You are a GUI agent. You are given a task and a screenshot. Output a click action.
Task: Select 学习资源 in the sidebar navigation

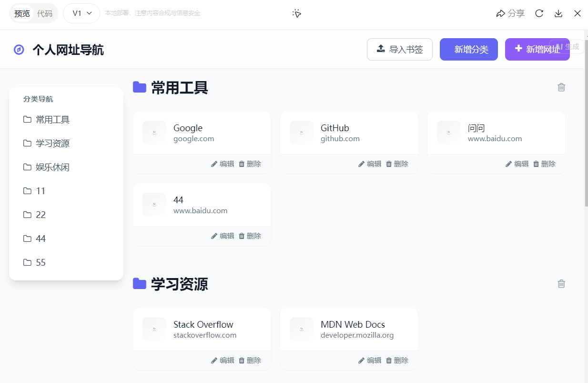[52, 144]
